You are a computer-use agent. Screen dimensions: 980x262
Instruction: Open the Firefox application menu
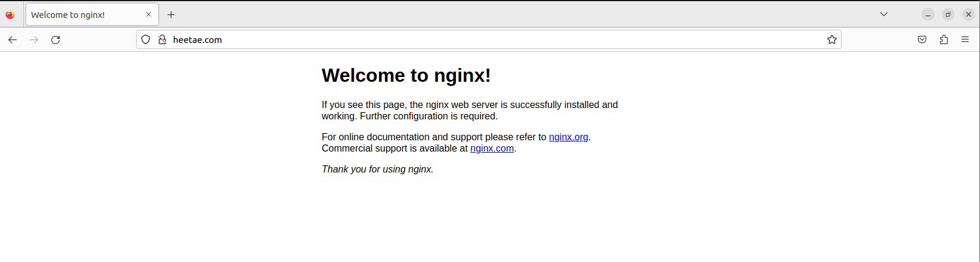(x=965, y=40)
